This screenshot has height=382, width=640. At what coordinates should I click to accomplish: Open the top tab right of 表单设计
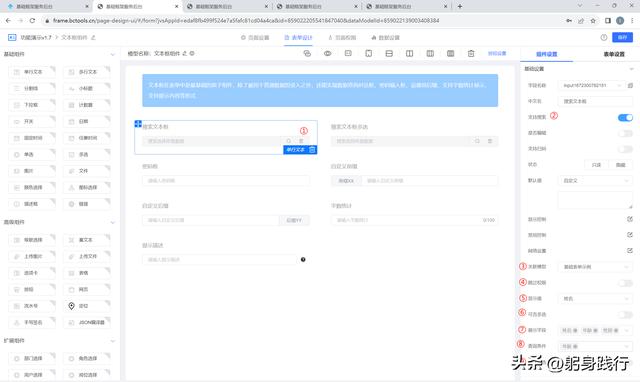tap(342, 38)
